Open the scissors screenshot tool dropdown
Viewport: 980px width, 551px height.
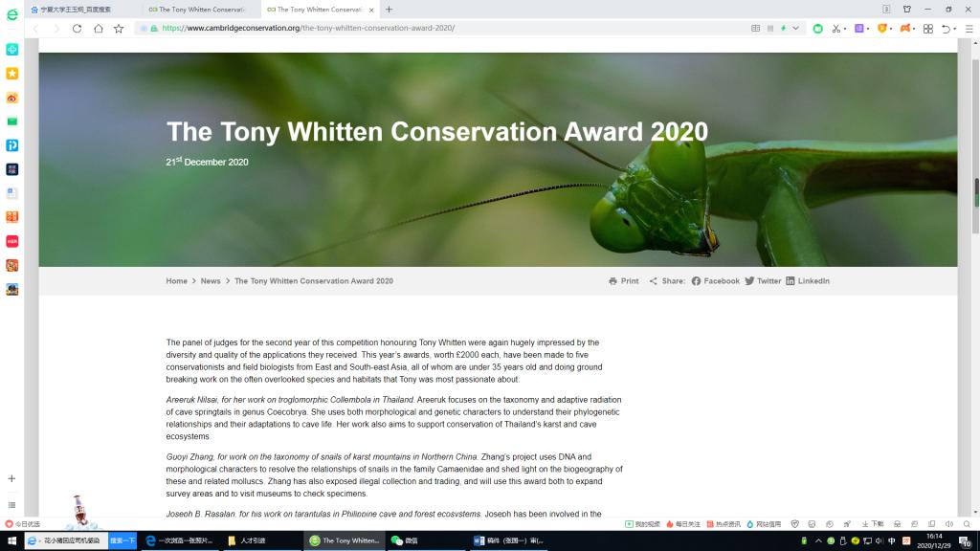tap(843, 29)
